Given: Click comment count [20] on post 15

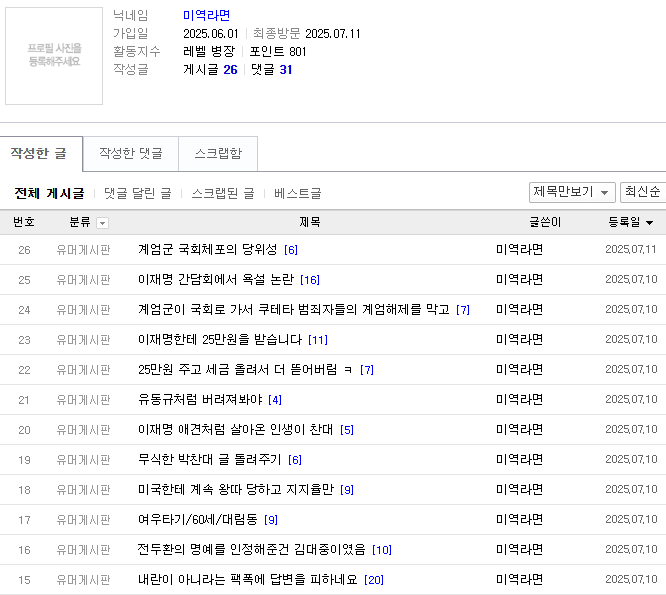Looking at the screenshot, I should (374, 580).
